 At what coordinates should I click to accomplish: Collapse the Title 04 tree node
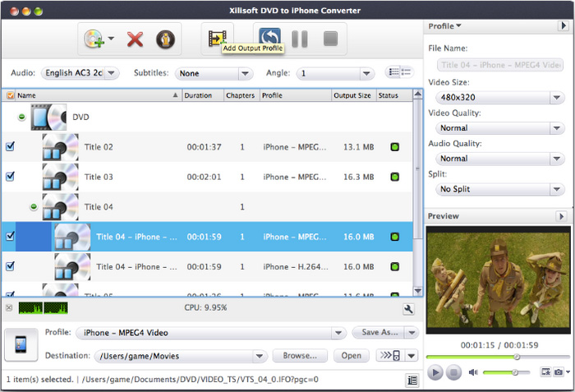click(x=34, y=207)
